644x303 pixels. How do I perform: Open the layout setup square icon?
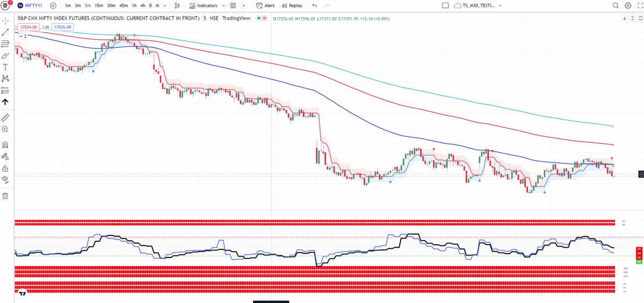coord(445,5)
